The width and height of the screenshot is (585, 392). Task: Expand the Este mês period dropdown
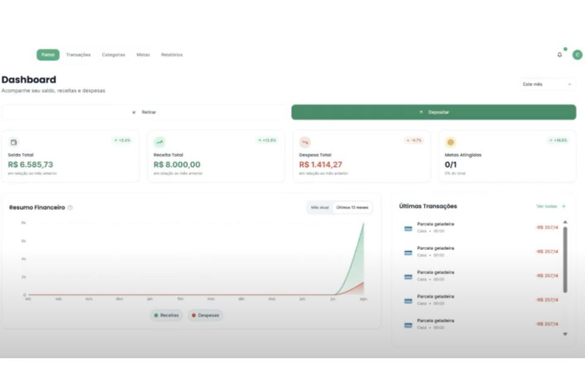click(546, 84)
